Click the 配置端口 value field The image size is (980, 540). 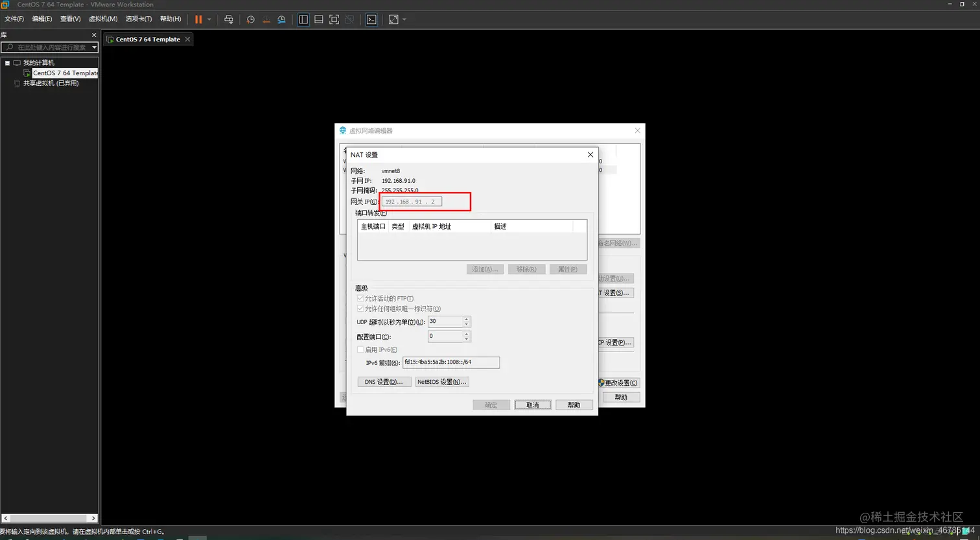point(445,336)
